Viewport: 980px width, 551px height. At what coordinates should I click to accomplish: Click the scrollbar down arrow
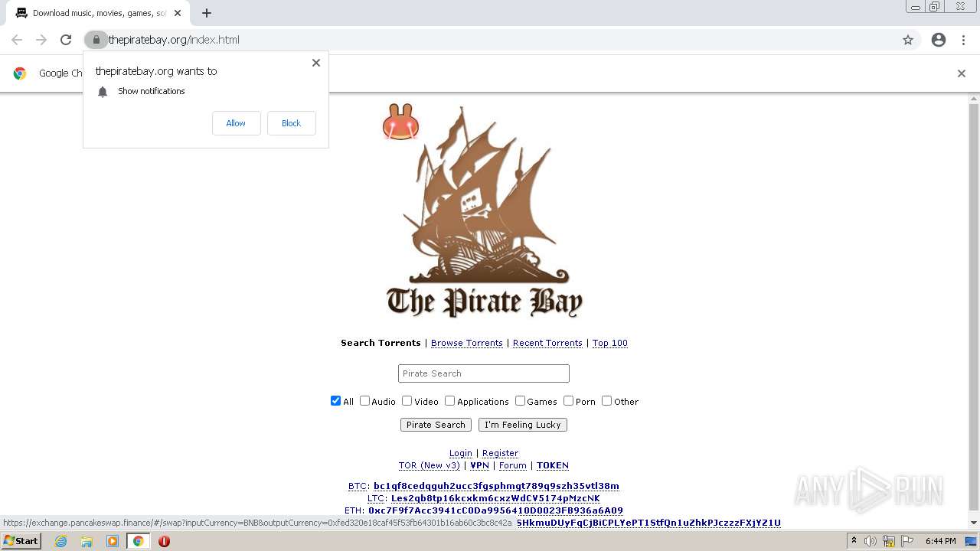(974, 523)
